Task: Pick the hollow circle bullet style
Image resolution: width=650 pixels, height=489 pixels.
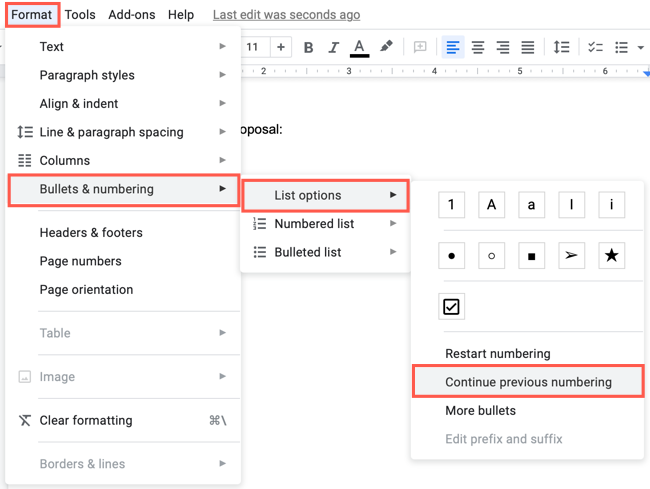Action: pyautogui.click(x=491, y=255)
